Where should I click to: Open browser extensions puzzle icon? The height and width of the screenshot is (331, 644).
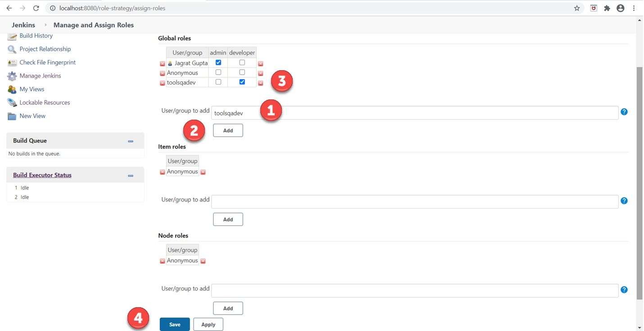pyautogui.click(x=607, y=8)
